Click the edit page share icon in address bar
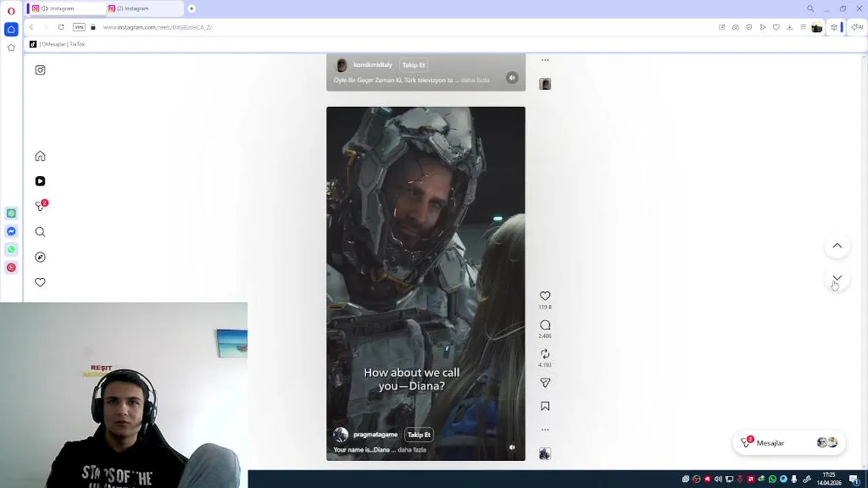 722,27
